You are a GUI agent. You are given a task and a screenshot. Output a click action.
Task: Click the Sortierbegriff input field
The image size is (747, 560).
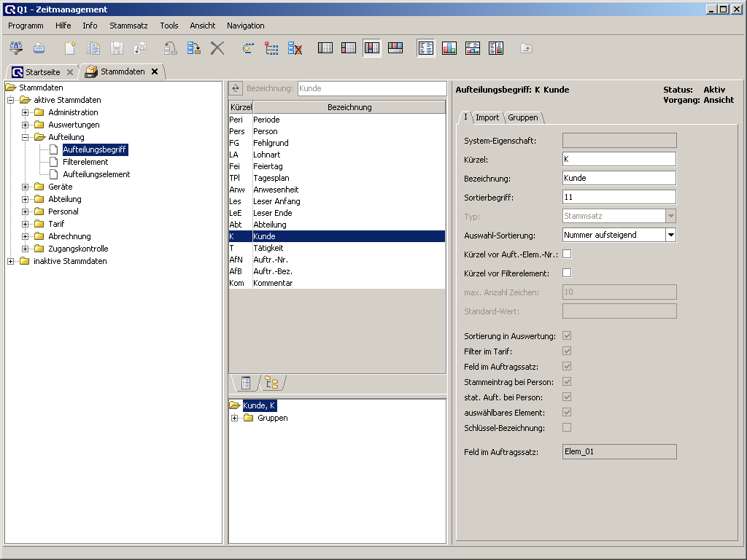coord(619,197)
